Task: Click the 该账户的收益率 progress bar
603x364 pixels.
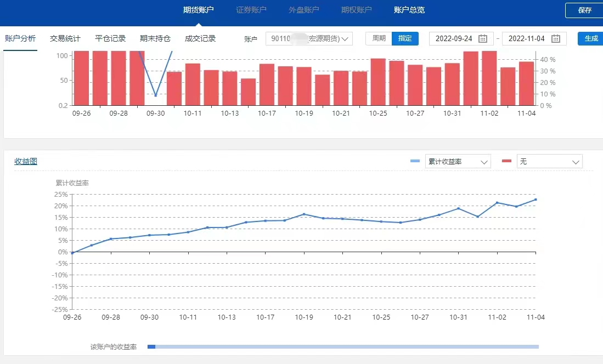Action: click(343, 346)
